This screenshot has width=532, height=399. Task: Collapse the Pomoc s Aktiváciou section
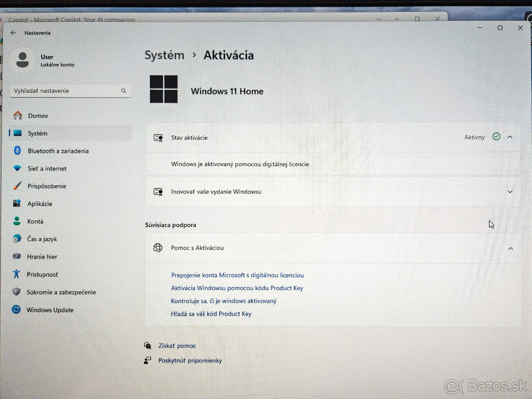tap(510, 248)
